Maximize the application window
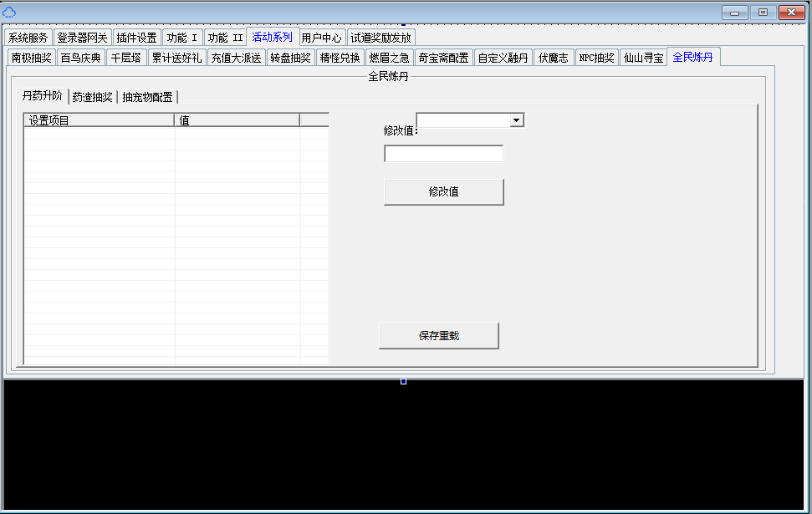The width and height of the screenshot is (812, 514). point(763,12)
